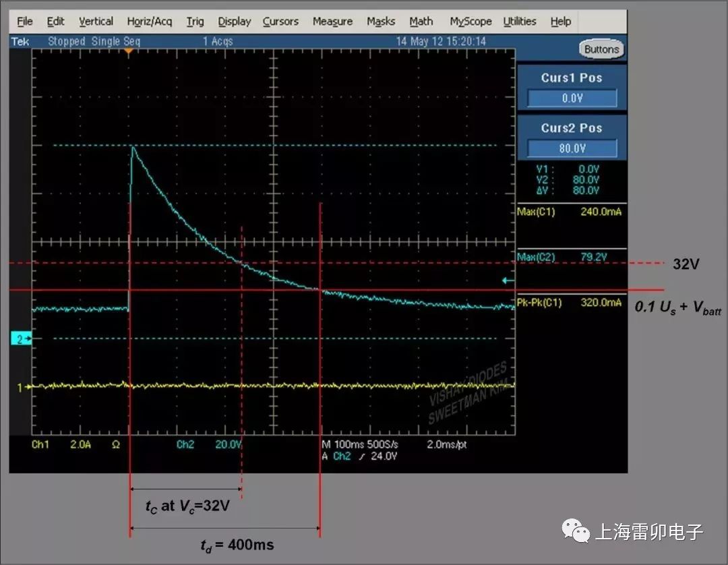Image resolution: width=728 pixels, height=565 pixels.
Task: Open the Display menu
Action: pos(235,22)
